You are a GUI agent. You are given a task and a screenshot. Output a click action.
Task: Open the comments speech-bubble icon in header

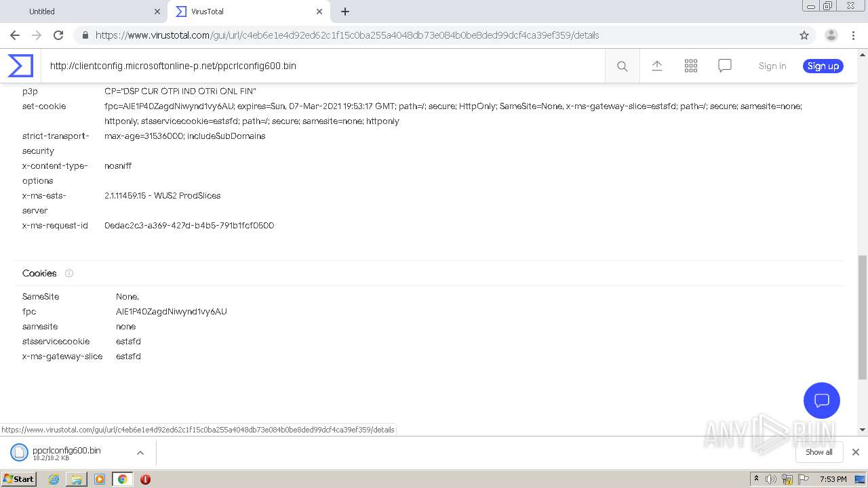pos(725,66)
